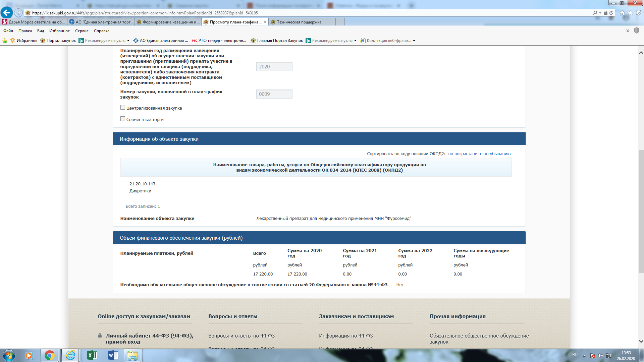Open the address bar search dropdown arrow
Viewport: 644px width, 362px height.
(600, 13)
